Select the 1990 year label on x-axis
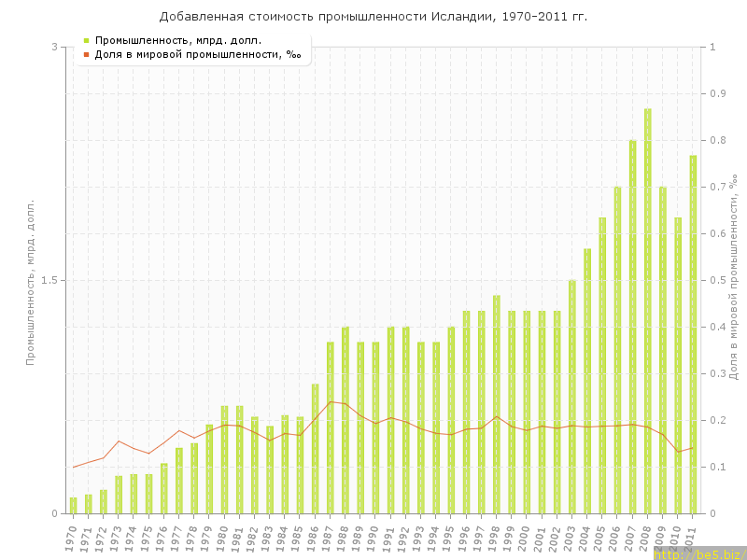This screenshot has height=560, width=747. pos(374,537)
